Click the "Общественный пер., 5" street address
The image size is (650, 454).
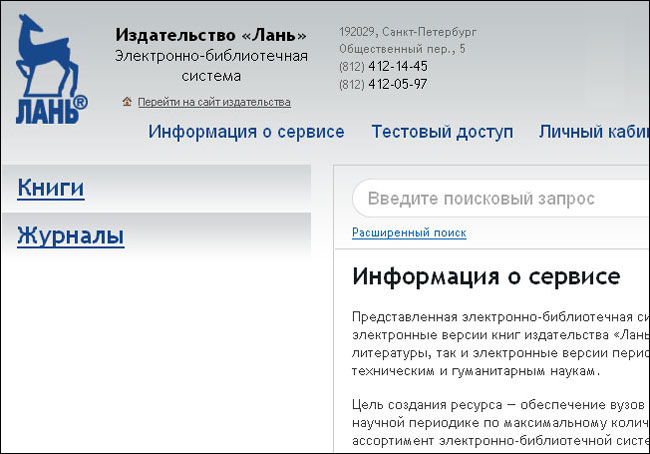(x=402, y=48)
